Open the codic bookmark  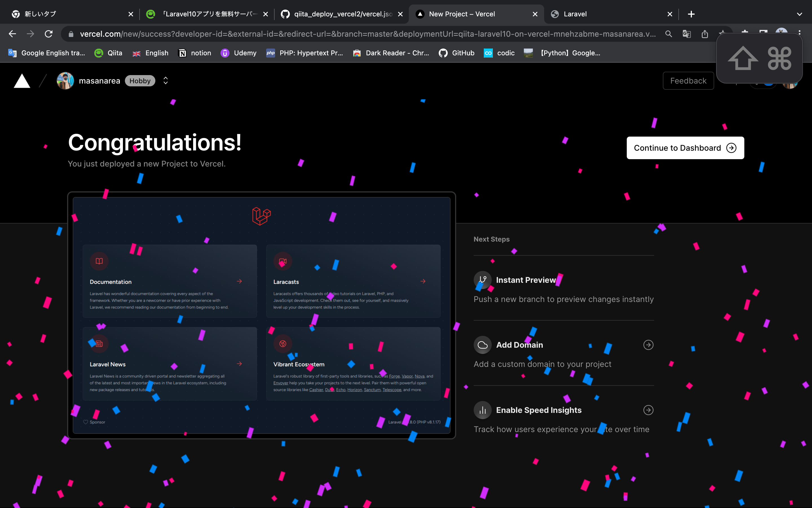pos(499,53)
